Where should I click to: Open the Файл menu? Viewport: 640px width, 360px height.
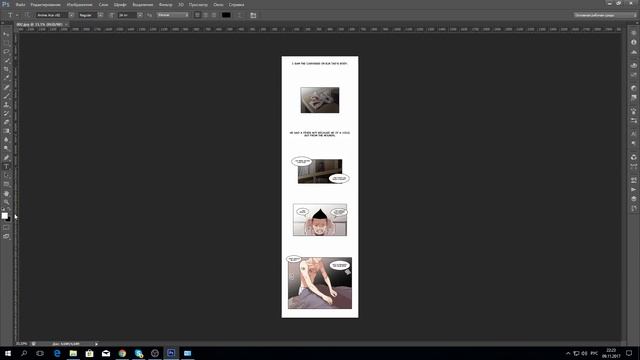pyautogui.click(x=20, y=4)
